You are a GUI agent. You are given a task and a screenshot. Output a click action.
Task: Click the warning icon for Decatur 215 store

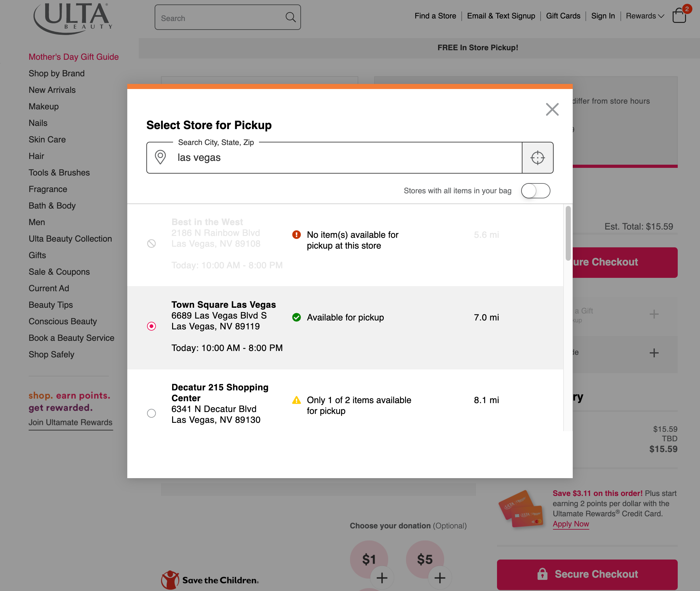296,400
